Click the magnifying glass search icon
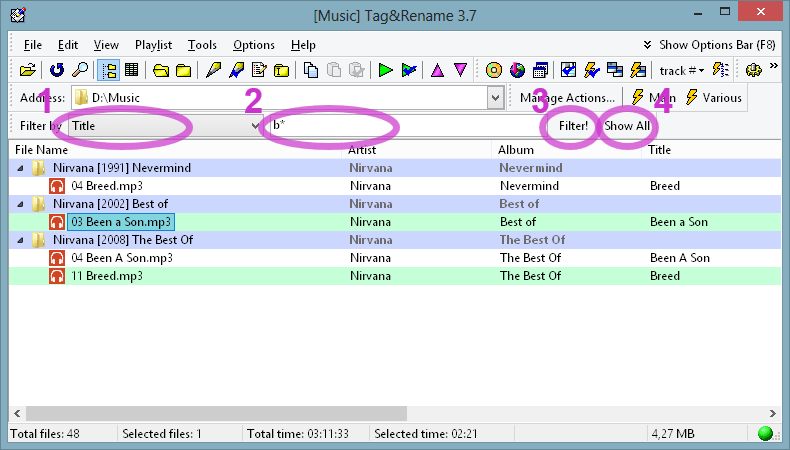The height and width of the screenshot is (450, 790). click(x=80, y=70)
